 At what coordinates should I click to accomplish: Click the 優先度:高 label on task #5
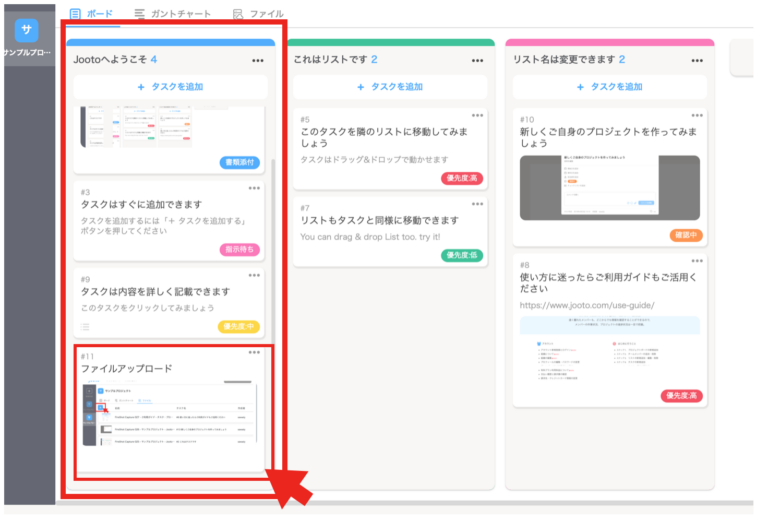pyautogui.click(x=462, y=178)
